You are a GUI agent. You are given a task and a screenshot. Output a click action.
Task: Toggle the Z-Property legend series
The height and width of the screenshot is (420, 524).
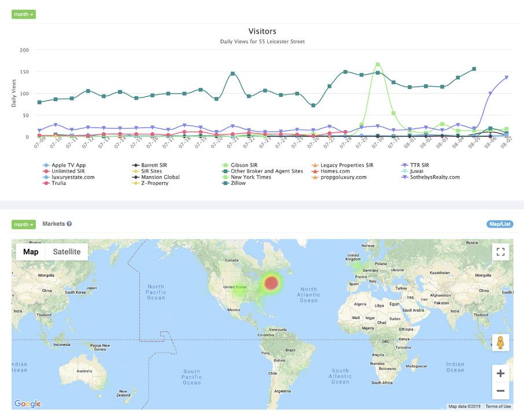(150, 183)
